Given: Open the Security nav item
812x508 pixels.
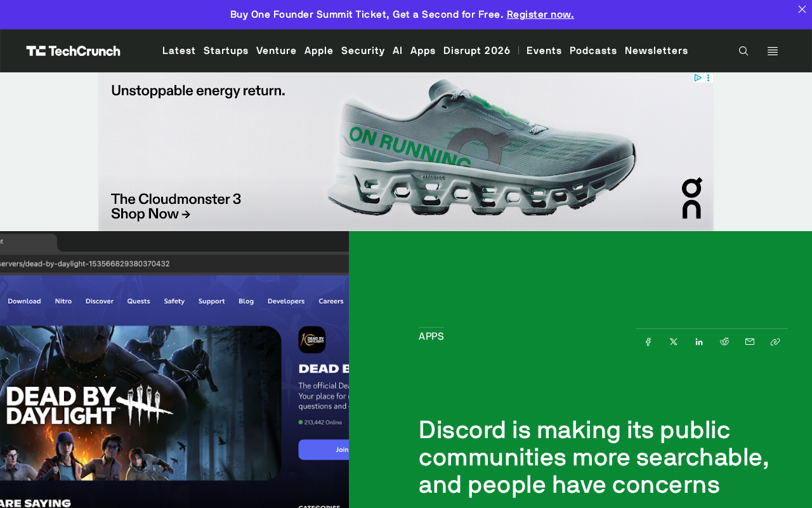Looking at the screenshot, I should pos(363,51).
